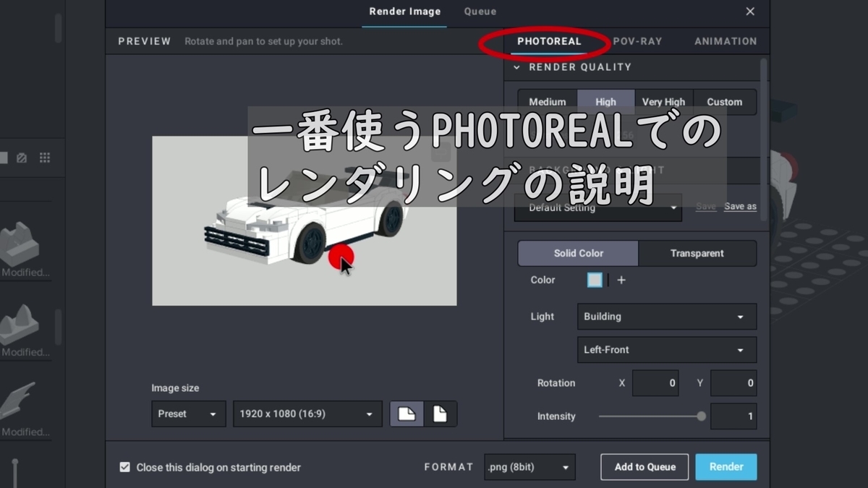868x488 pixels.
Task: Click the Render button
Action: click(x=726, y=467)
